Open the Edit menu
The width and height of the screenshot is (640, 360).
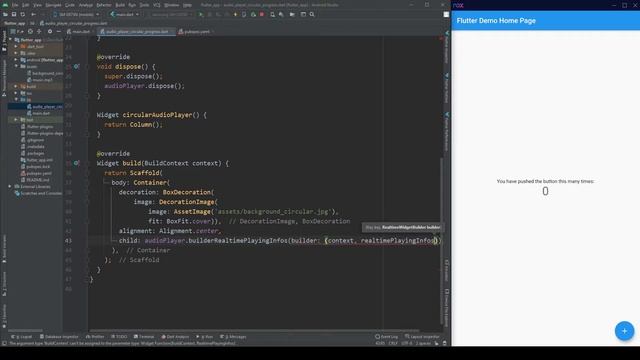tap(25, 5)
